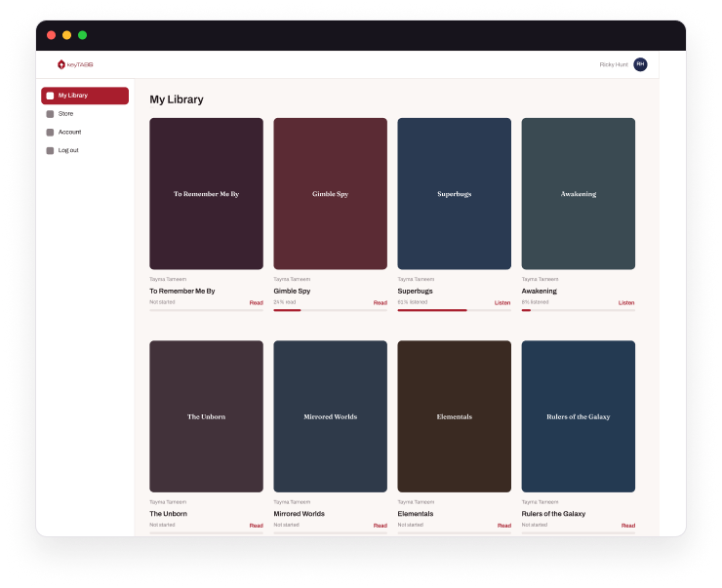Open the Awakening book cover

(x=579, y=194)
